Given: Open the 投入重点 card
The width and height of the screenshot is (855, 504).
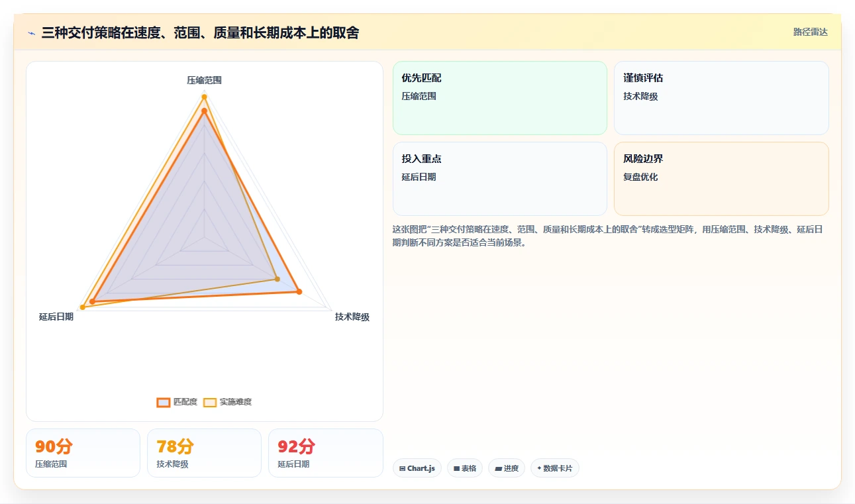Looking at the screenshot, I should [x=500, y=179].
